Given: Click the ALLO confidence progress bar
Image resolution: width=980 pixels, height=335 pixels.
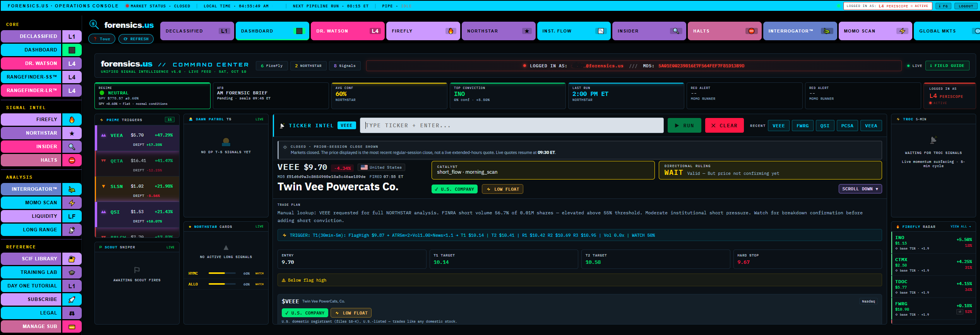Looking at the screenshot, I should pos(222,284).
